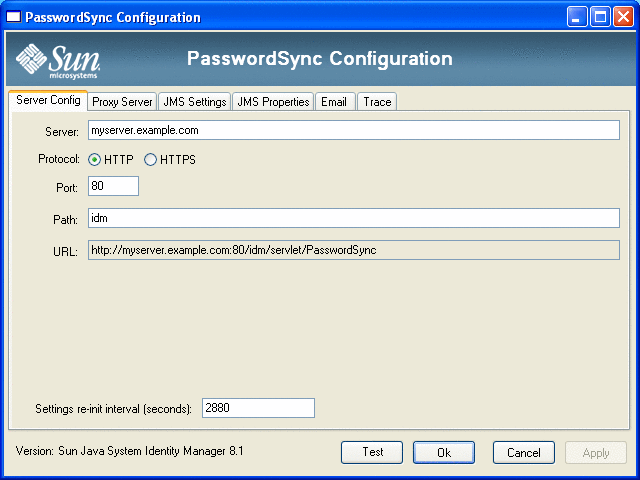Viewport: 640px width, 480px height.
Task: Switch to the Email tab
Action: tap(334, 102)
